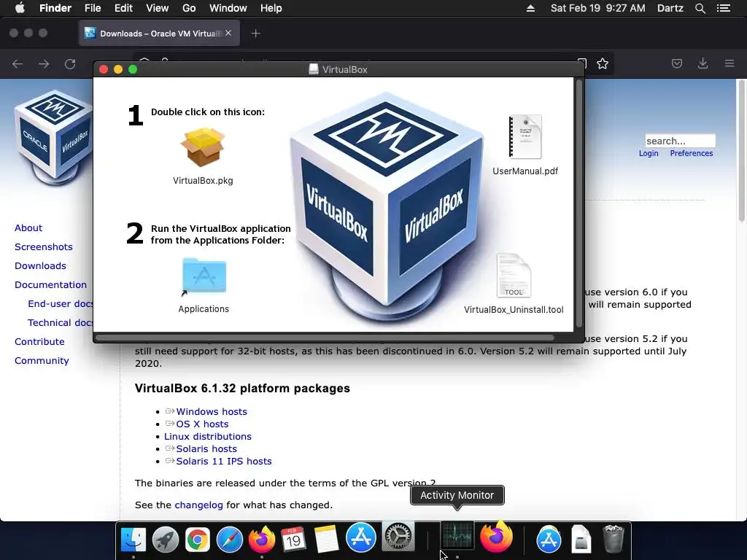Open the Window menu
The image size is (747, 560).
[228, 8]
